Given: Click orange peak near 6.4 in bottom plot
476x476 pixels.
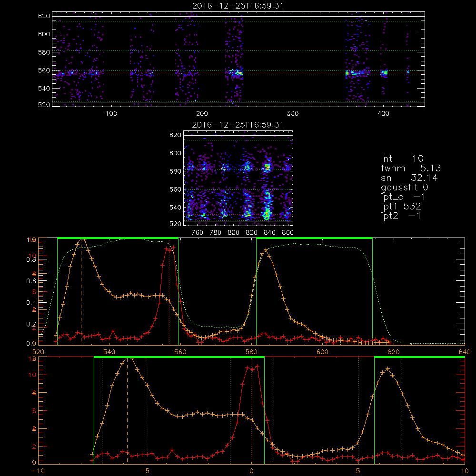Looking at the screenshot, I should click(387, 368).
